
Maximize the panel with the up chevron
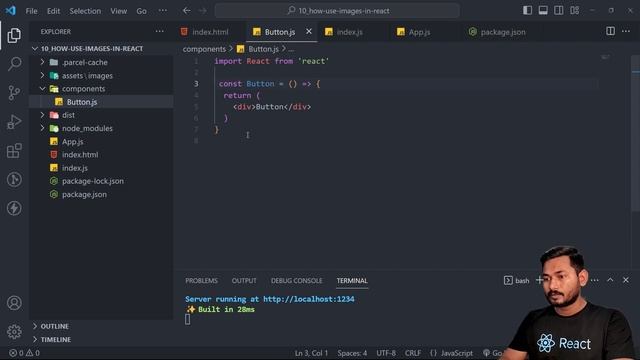coord(610,280)
